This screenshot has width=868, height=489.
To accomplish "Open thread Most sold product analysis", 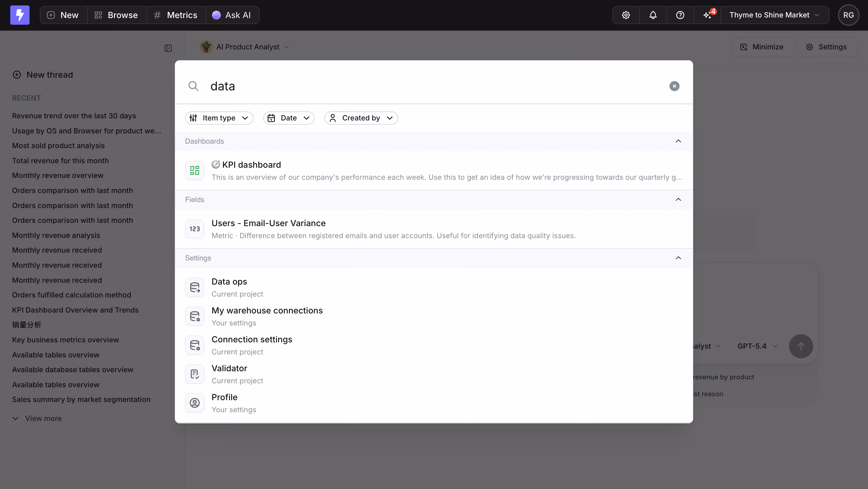I will coord(58,146).
